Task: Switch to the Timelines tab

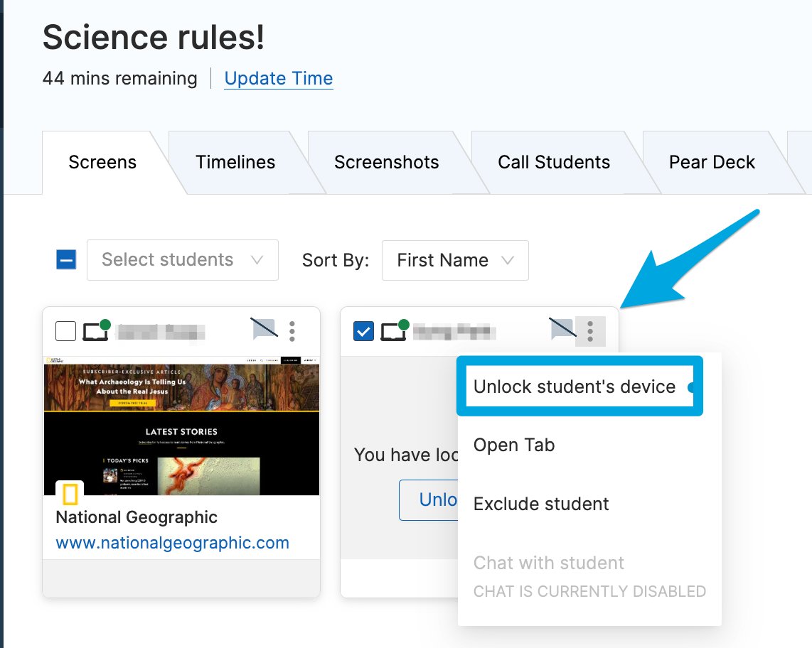Action: coord(235,163)
